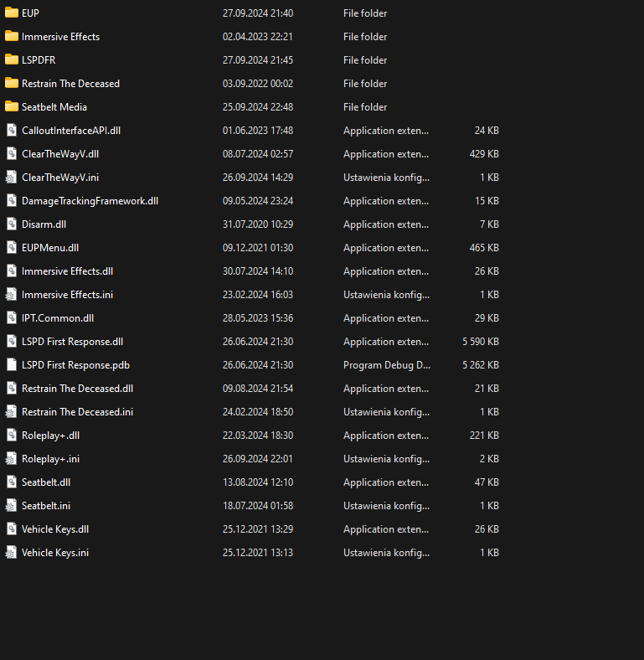Select the ClearTheWayV.dll file name
The image size is (644, 660).
tap(60, 153)
